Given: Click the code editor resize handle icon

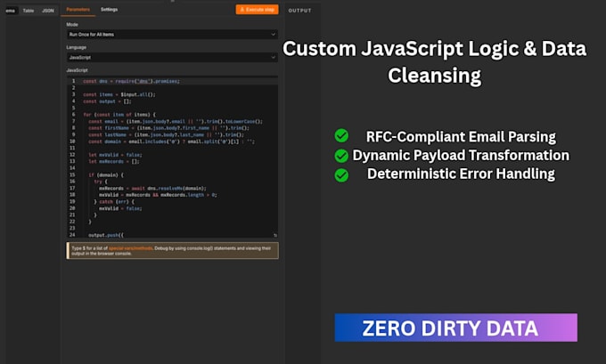Looking at the screenshot, I should (x=275, y=235).
